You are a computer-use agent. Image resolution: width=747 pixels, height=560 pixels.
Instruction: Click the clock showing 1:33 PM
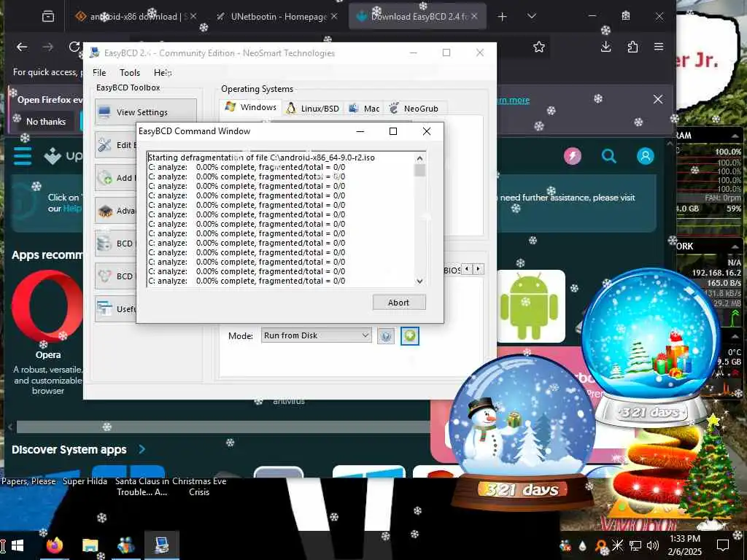tap(684, 539)
